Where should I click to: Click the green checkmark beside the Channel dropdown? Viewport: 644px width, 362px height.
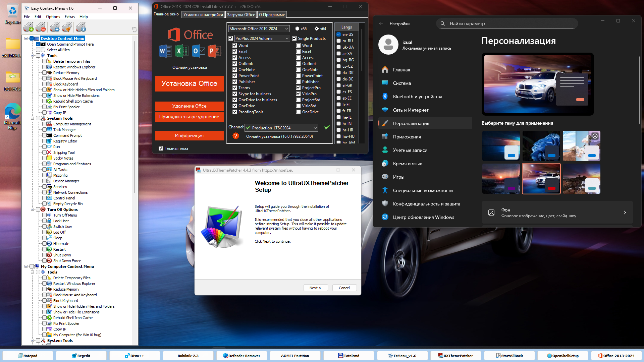coord(327,127)
